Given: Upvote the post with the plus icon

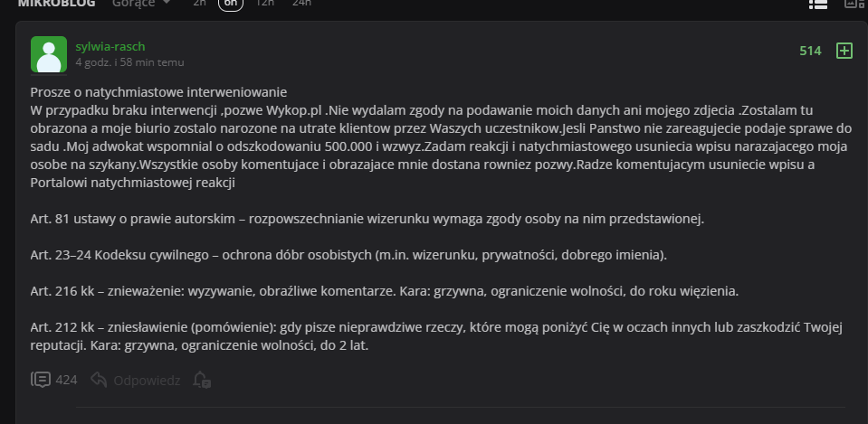Looking at the screenshot, I should tap(844, 52).
